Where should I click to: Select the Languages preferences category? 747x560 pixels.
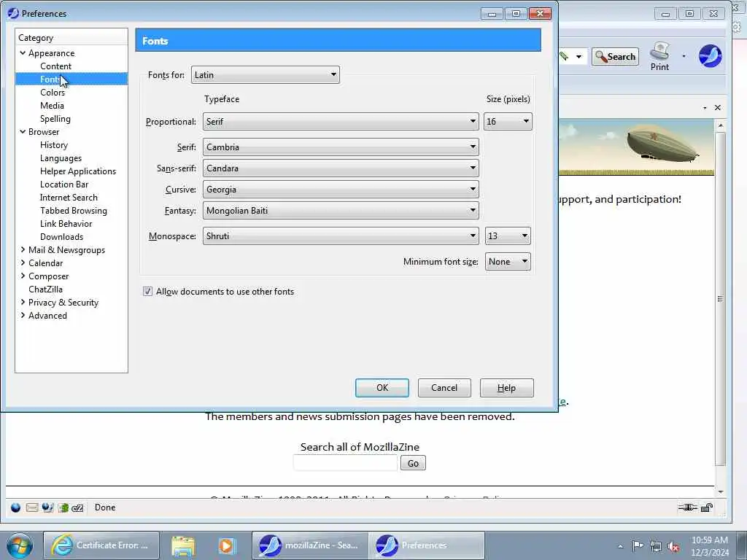61,158
